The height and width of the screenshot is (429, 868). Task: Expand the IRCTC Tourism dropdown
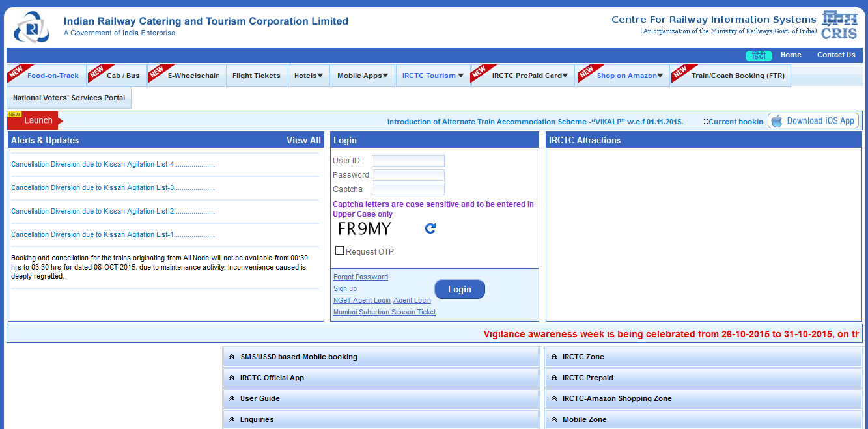[432, 76]
